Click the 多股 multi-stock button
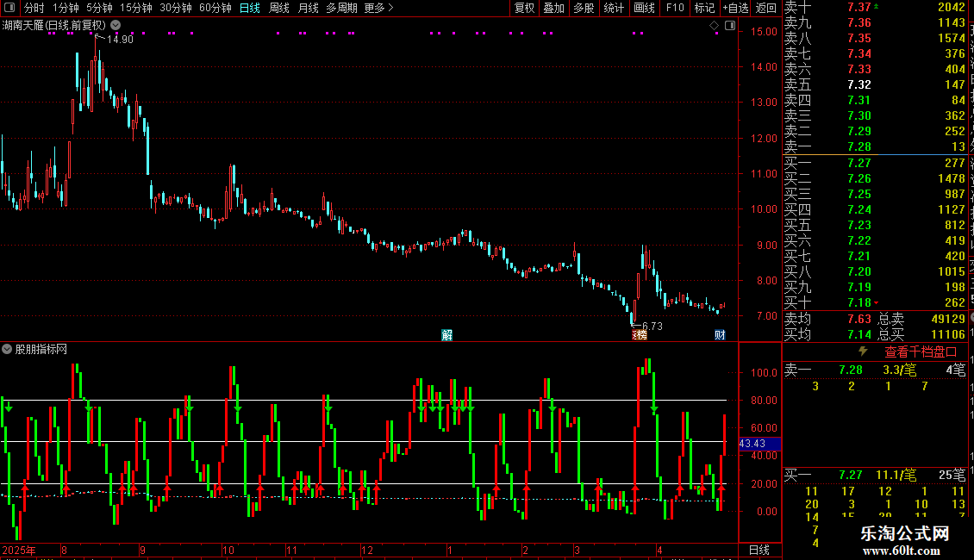This screenshot has width=974, height=560. point(584,8)
